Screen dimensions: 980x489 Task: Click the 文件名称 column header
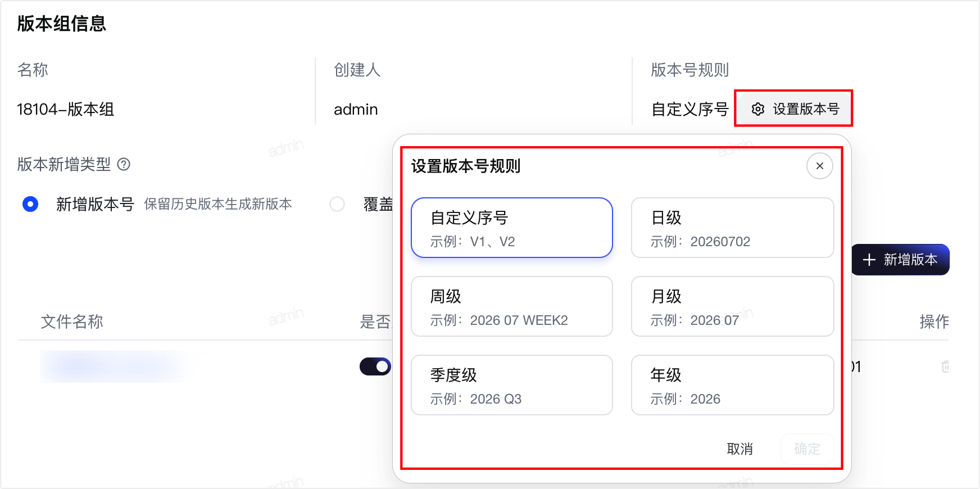(x=72, y=322)
